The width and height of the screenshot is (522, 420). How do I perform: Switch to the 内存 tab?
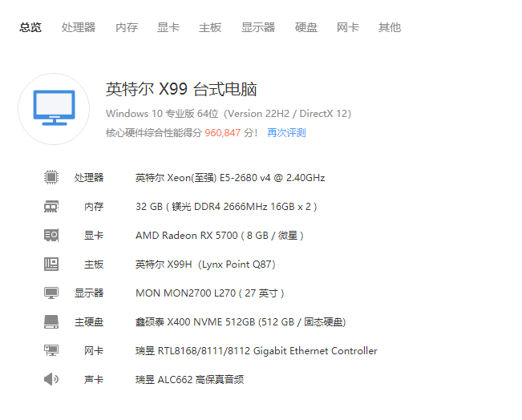tap(127, 27)
